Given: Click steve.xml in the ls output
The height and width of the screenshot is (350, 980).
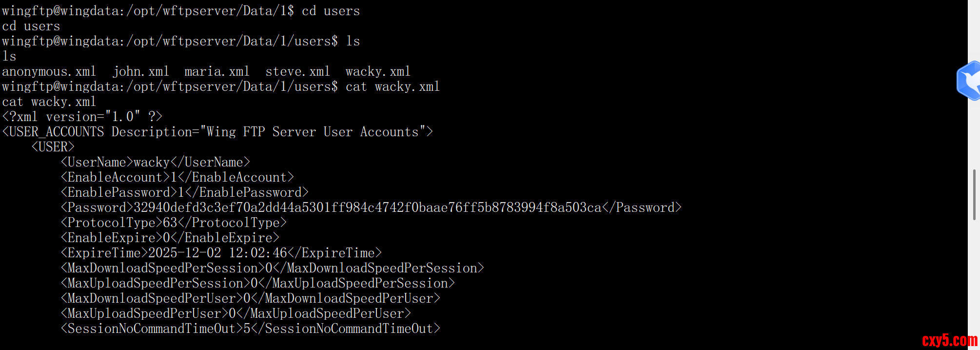Looking at the screenshot, I should (x=297, y=72).
